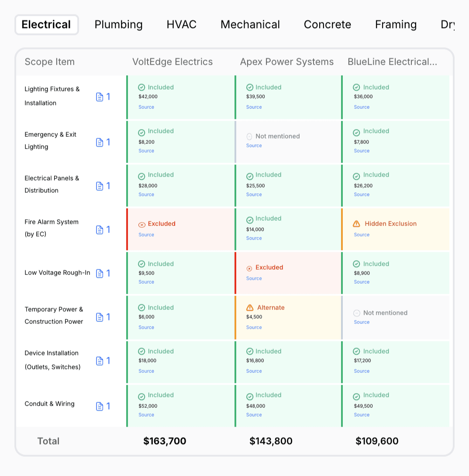The image size is (469, 476).
Task: Open the Concrete tab
Action: click(328, 24)
